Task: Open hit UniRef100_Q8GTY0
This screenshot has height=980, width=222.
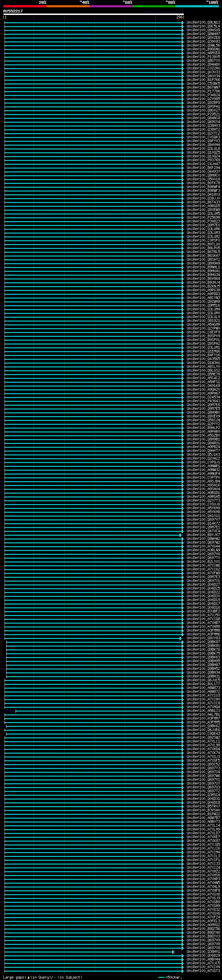Action: click(203, 60)
